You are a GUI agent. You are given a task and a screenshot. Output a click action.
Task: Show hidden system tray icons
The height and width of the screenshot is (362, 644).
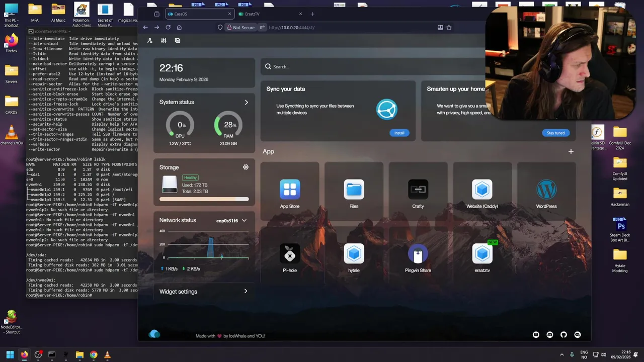pos(562,354)
